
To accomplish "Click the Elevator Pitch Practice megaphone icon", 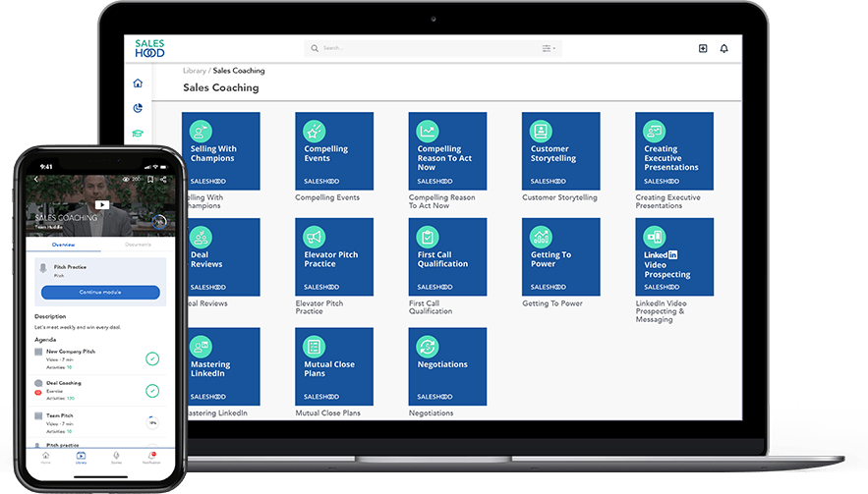I will coord(314,237).
